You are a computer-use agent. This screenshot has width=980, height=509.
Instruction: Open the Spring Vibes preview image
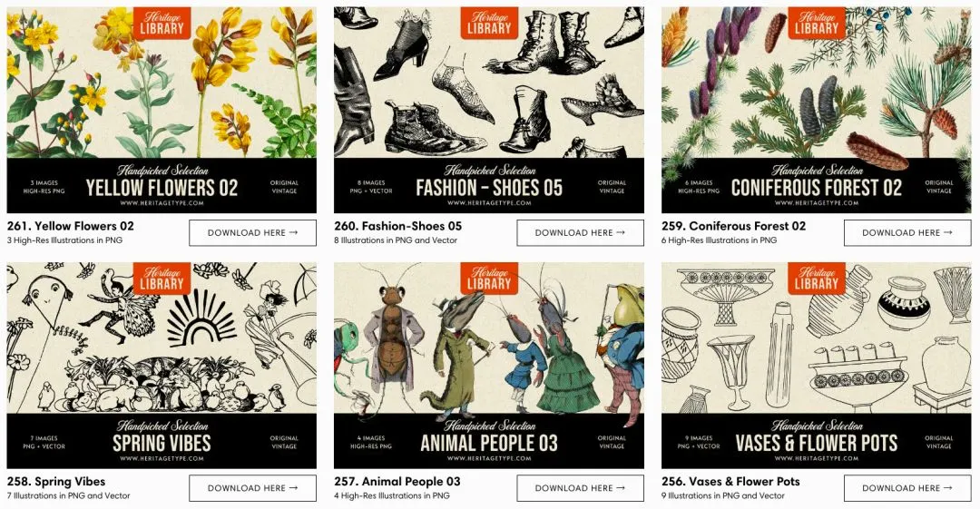(162, 365)
